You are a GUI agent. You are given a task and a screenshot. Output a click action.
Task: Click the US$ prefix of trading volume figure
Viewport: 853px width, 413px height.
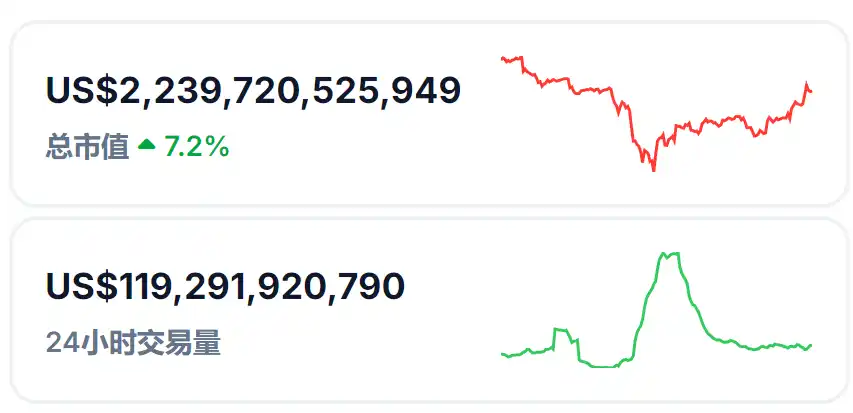(x=82, y=286)
